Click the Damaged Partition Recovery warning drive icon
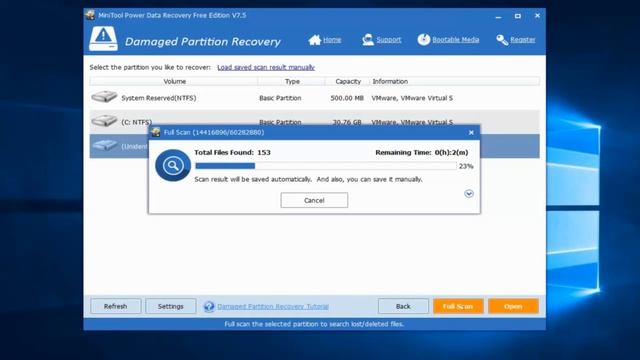The height and width of the screenshot is (360, 640). (103, 39)
